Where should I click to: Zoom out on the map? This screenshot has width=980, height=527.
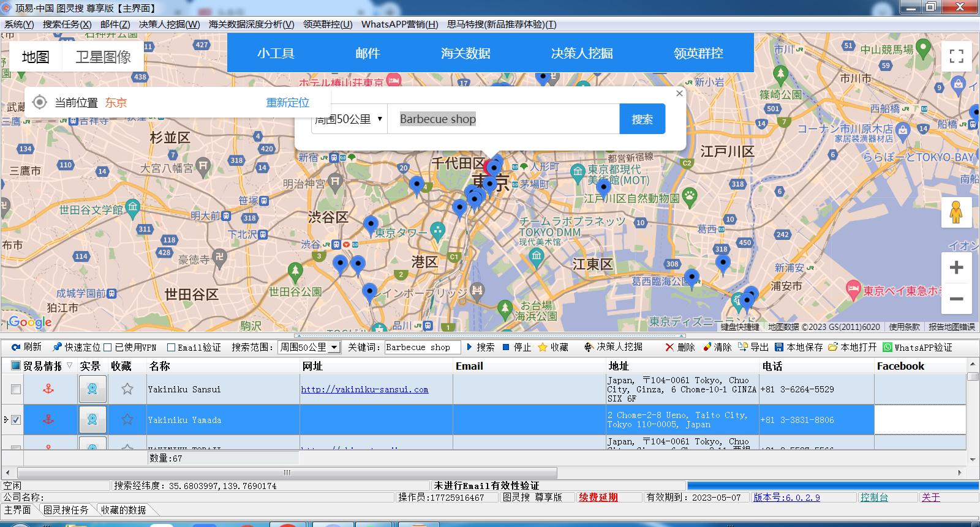coord(956,299)
